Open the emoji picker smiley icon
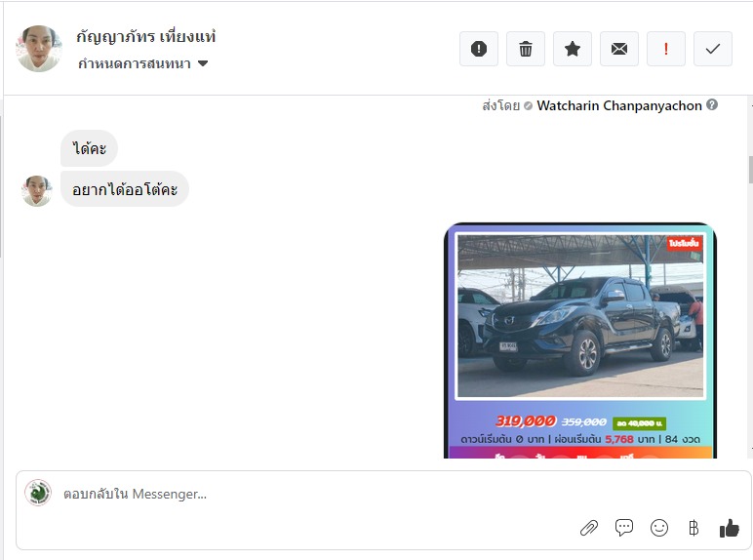This screenshot has height=560, width=753. [x=659, y=528]
